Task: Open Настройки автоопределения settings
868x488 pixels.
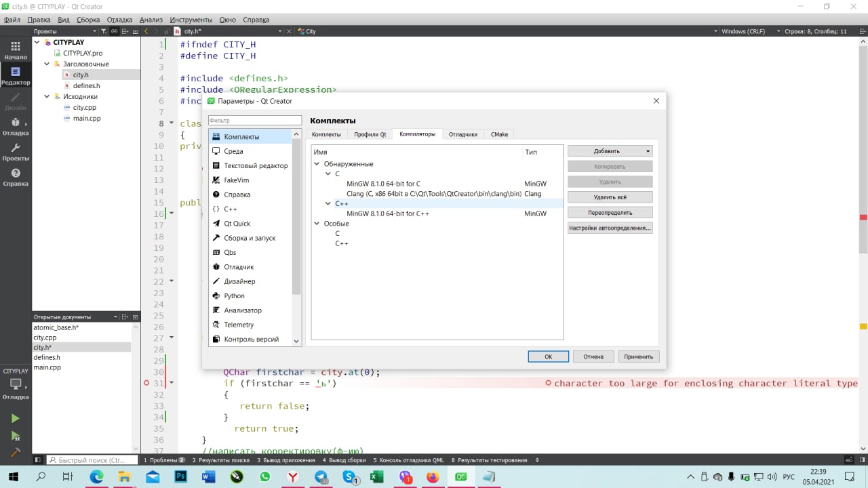Action: click(610, 228)
